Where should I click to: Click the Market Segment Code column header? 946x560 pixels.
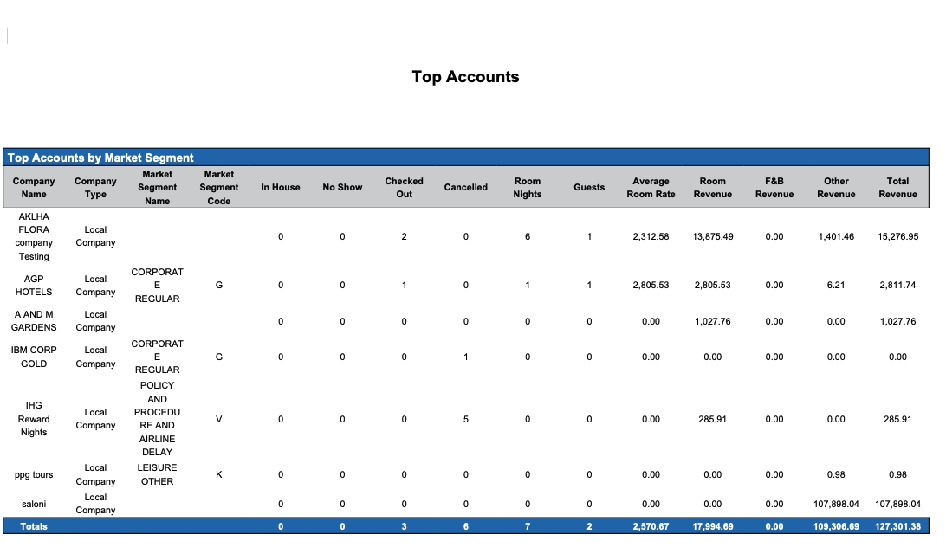pyautogui.click(x=219, y=188)
